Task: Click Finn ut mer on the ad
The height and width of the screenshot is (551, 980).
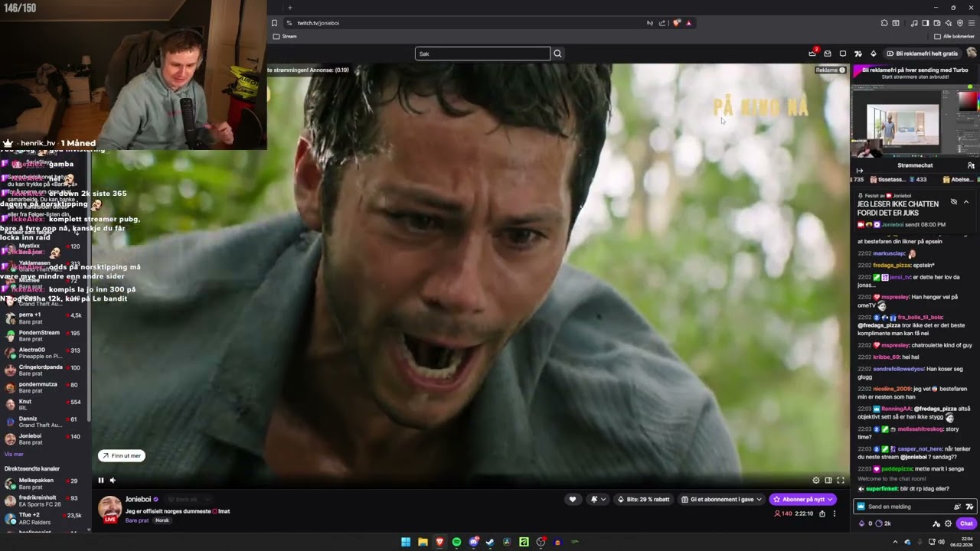Action: tap(122, 455)
